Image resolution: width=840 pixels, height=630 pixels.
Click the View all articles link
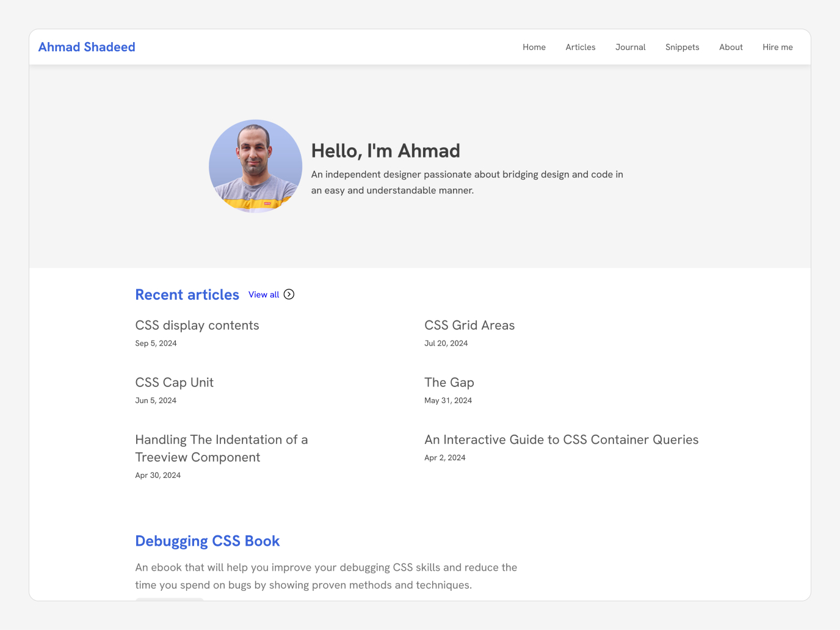tap(264, 295)
